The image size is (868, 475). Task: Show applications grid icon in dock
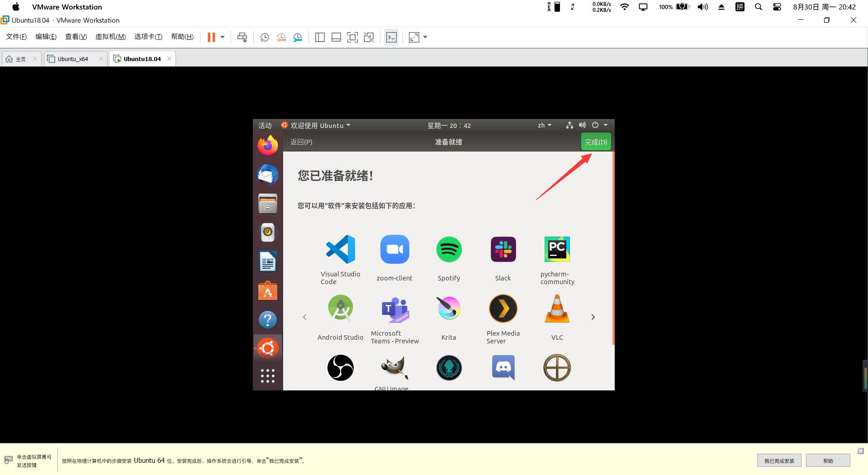pyautogui.click(x=268, y=376)
